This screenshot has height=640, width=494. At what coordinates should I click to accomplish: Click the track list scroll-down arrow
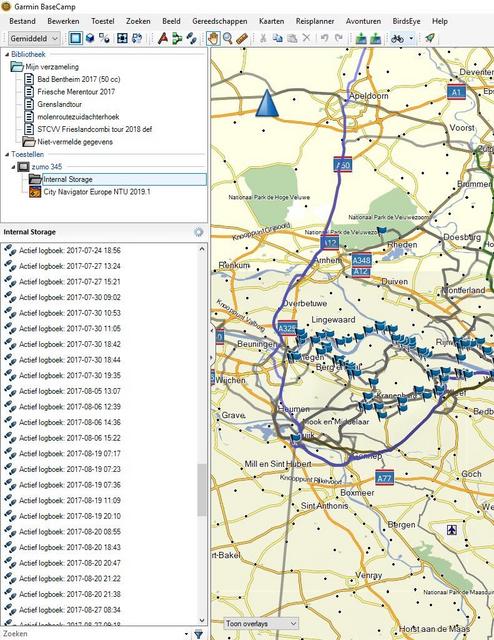pyautogui.click(x=202, y=620)
